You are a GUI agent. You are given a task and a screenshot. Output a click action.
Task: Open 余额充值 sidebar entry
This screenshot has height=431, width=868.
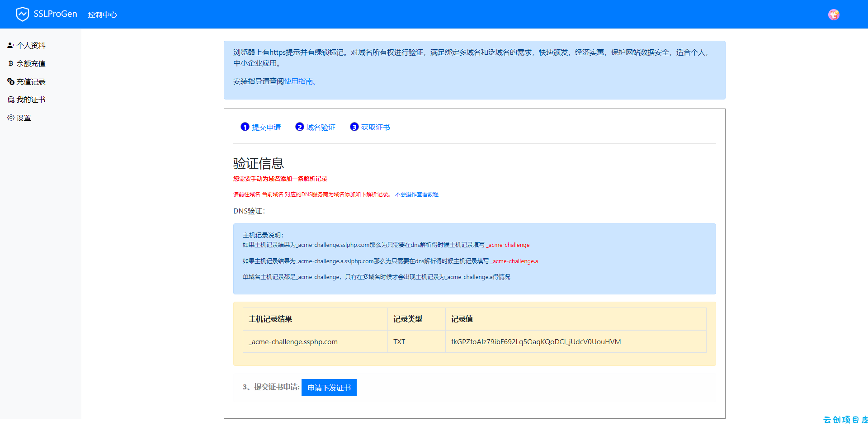coord(31,64)
